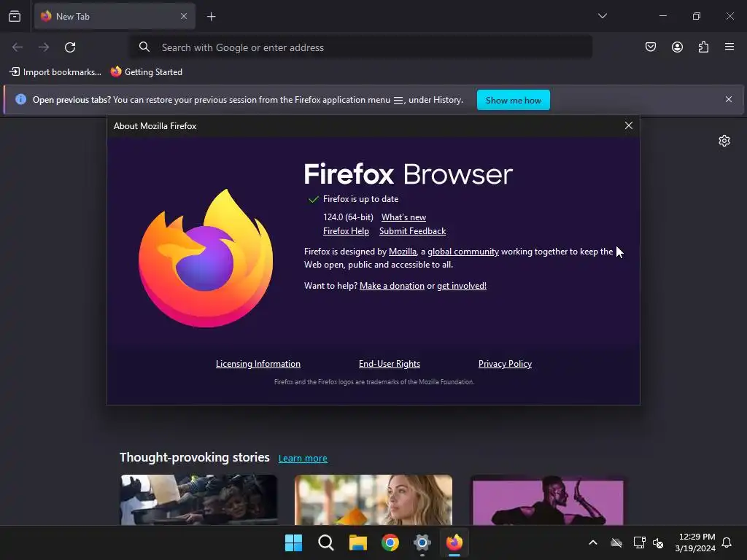Screen dimensions: 747x560
Task: Go forward one page
Action: 44,47
